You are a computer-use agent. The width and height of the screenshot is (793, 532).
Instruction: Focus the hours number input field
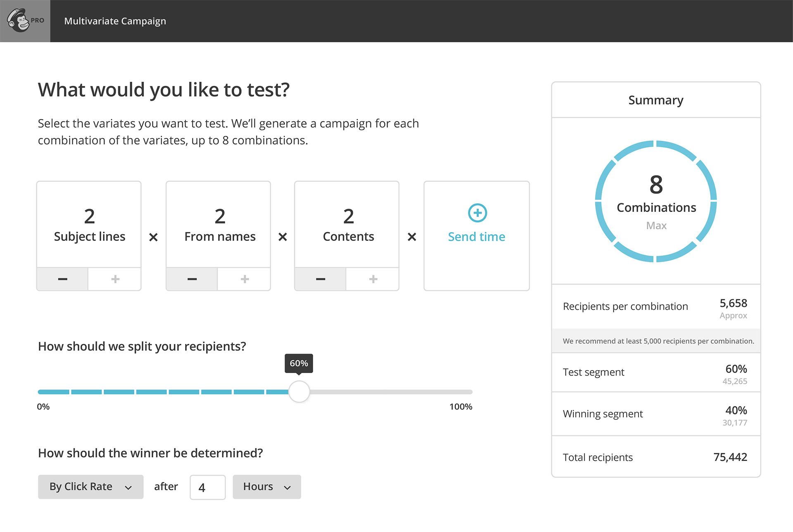coord(207,487)
